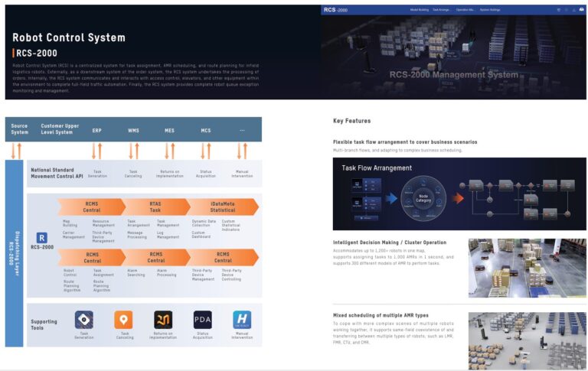Click the RCMS Central chevron above Alarm Searching
The height and width of the screenshot is (371, 588).
tap(156, 258)
